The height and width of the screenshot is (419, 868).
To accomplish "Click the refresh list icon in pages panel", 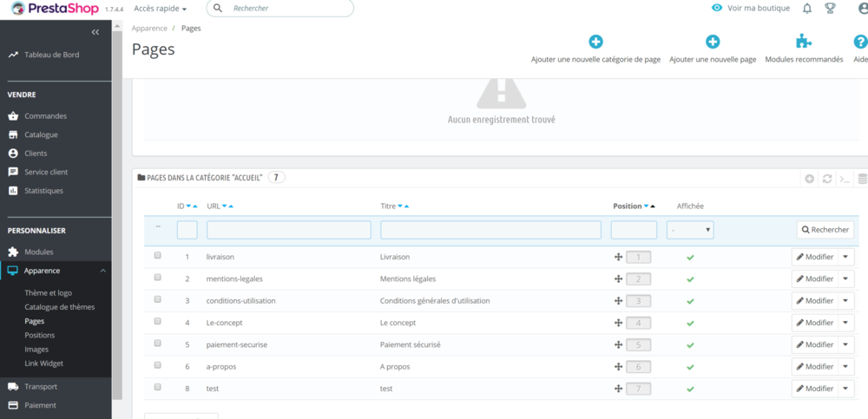I will pos(827,179).
